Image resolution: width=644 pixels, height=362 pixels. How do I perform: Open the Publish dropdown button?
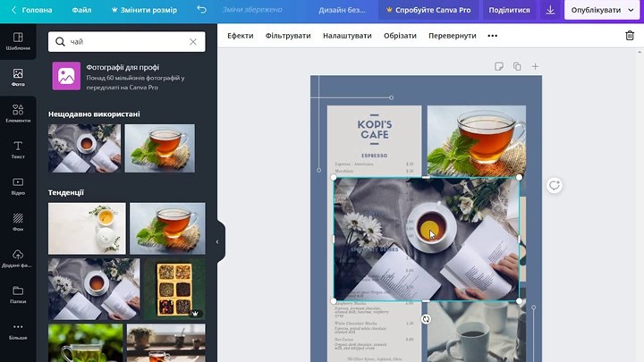tap(600, 10)
